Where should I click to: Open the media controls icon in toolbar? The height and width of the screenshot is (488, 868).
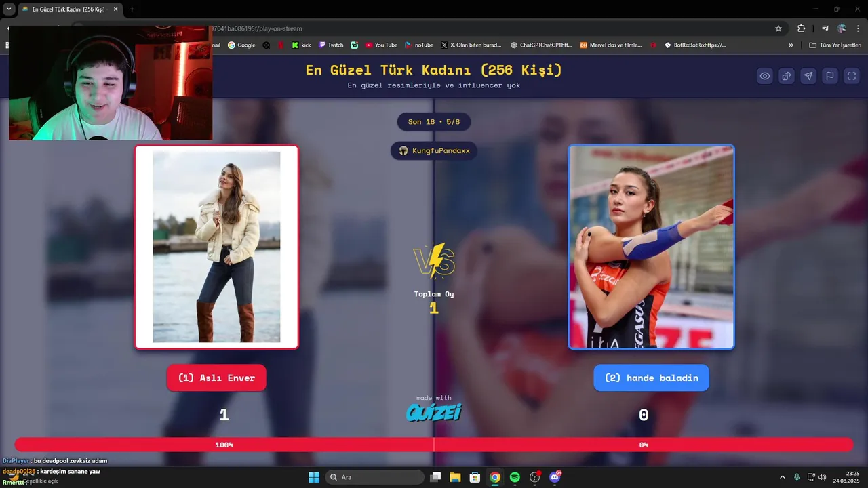click(825, 28)
